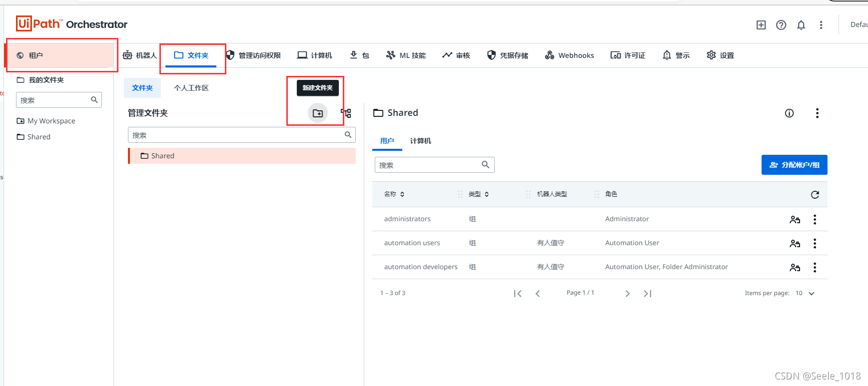
Task: Go to next page of table
Action: (x=628, y=294)
